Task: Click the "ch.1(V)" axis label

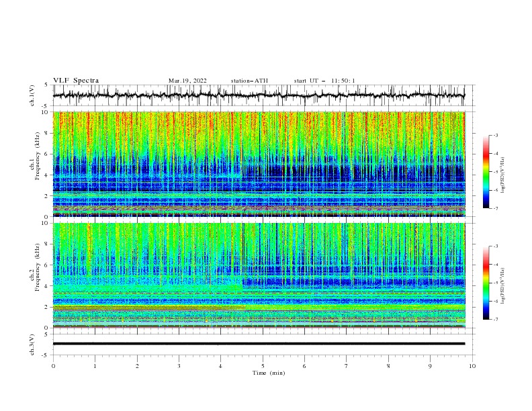Action: pos(32,95)
